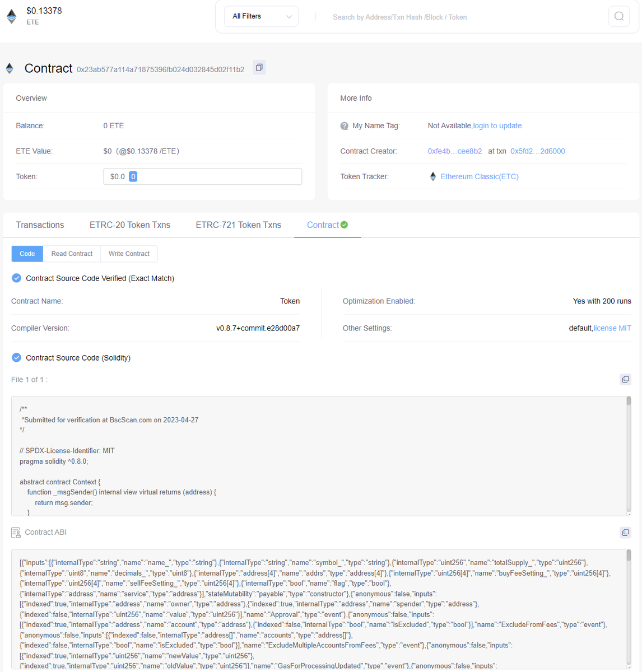Image resolution: width=642 pixels, height=672 pixels.
Task: Click the Contract Source Code (Solidity) check icon
Action: coord(16,357)
